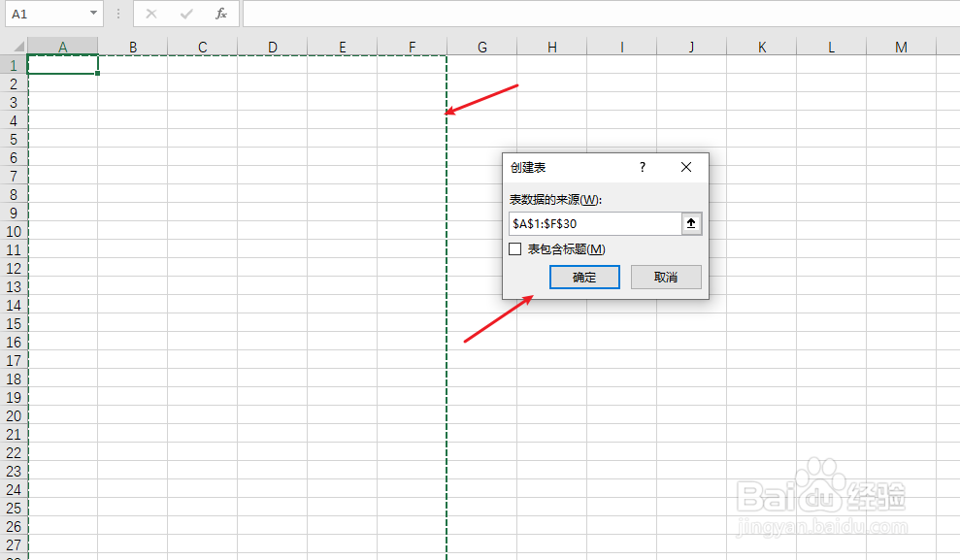Select column E header
Image resolution: width=960 pixels, height=560 pixels.
(343, 47)
